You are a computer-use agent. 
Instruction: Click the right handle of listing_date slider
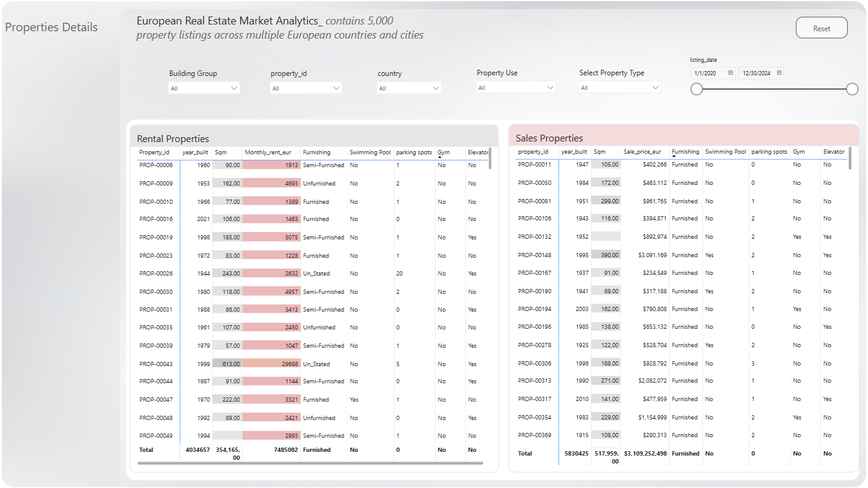coord(852,89)
